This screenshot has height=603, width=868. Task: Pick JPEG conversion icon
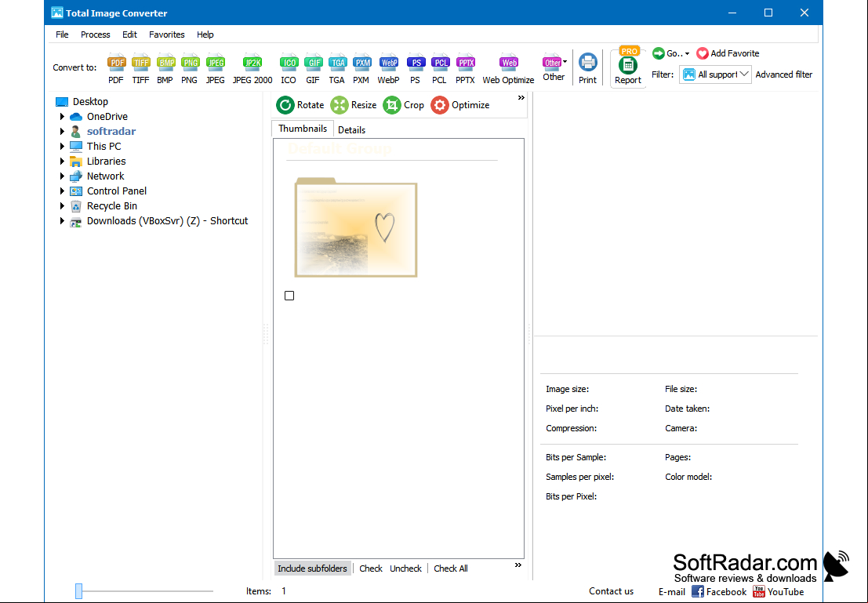tap(216, 68)
